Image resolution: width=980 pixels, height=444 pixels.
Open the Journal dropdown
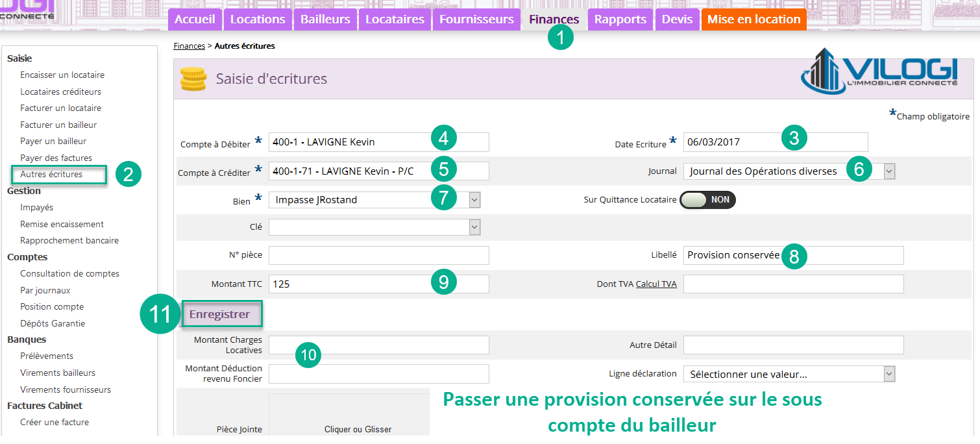(x=789, y=171)
